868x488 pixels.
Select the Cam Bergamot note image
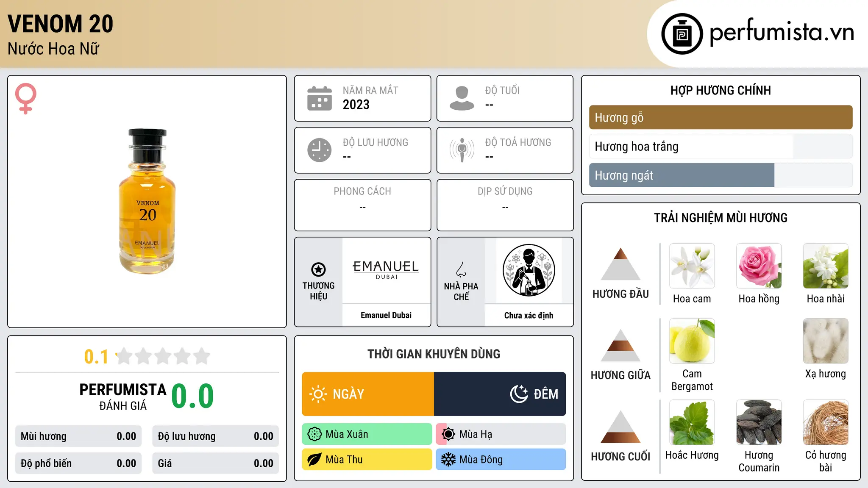click(x=692, y=341)
